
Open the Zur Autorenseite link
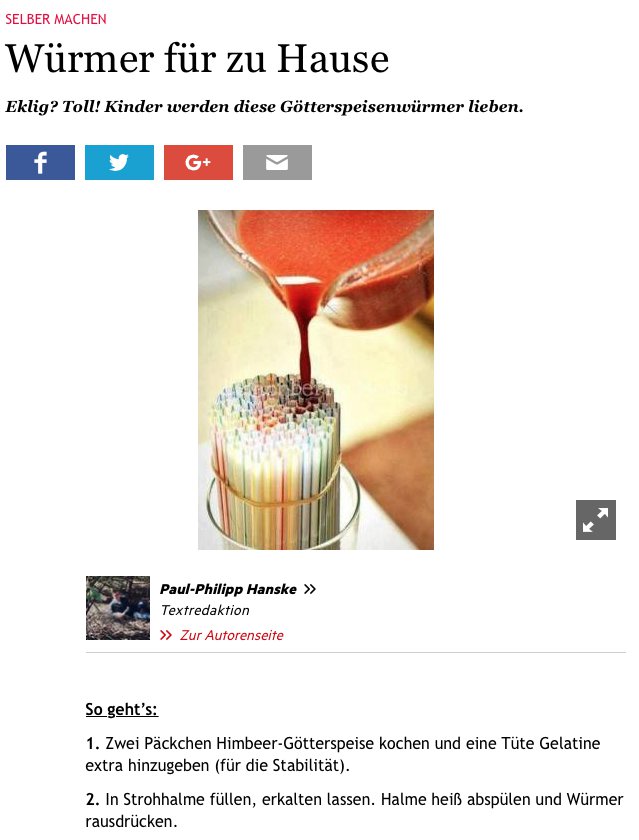(x=231, y=635)
